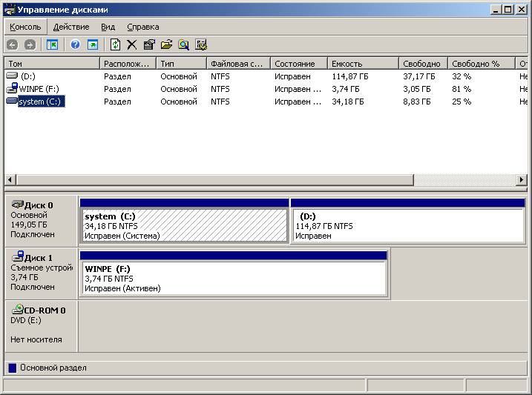Click the blue Help question mark icon
Screen dimensions: 532x395
[x=75, y=45]
